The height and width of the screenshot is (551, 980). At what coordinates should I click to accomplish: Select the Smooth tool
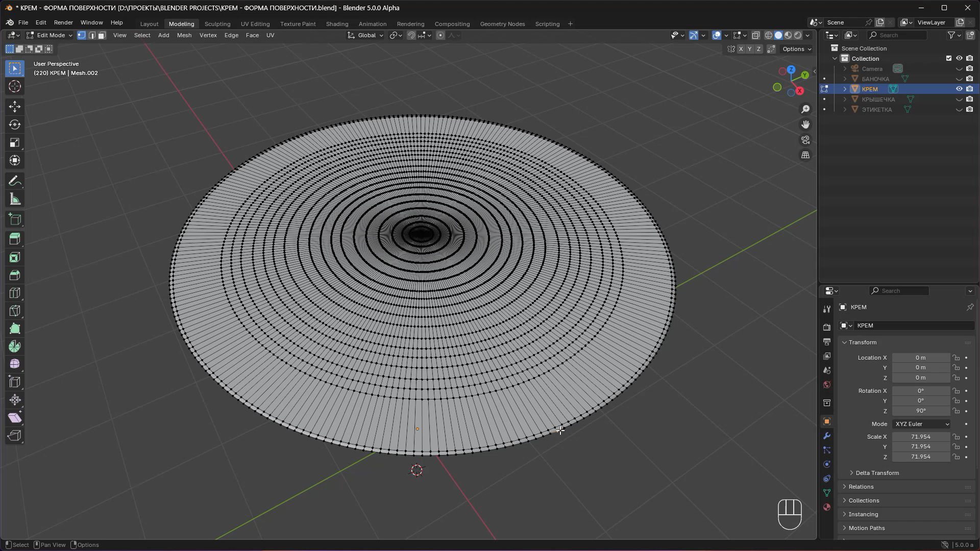tap(15, 364)
